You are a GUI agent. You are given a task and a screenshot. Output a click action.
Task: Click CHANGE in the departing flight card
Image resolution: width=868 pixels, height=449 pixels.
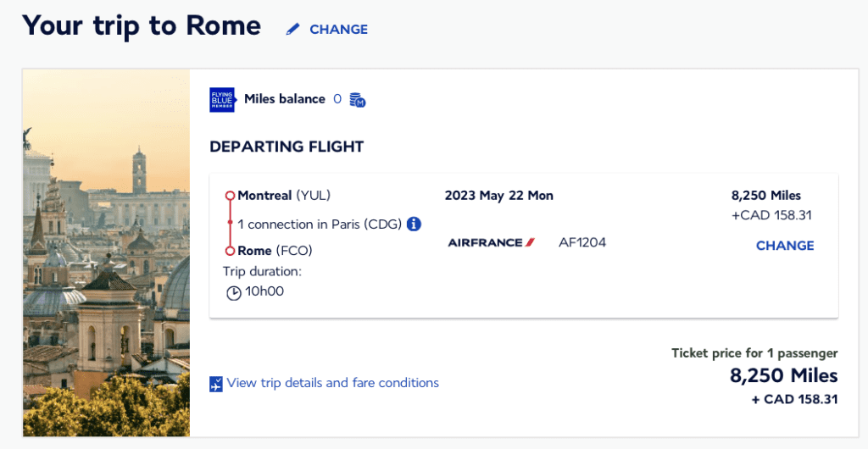[785, 246]
